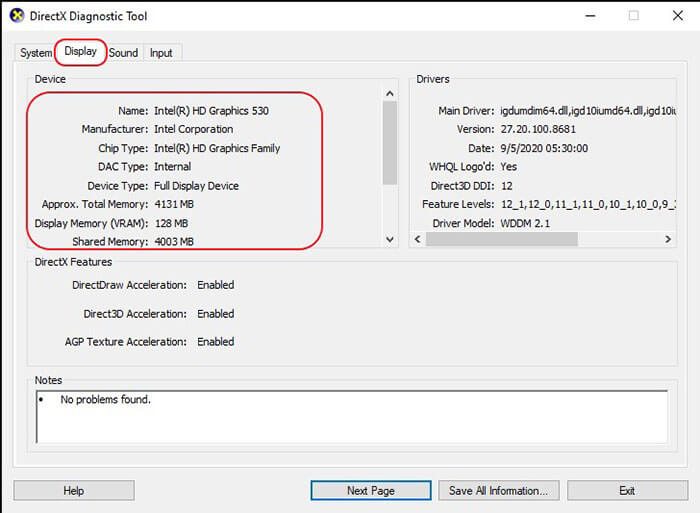Click driver version '27.20.100.8681'

tap(538, 129)
